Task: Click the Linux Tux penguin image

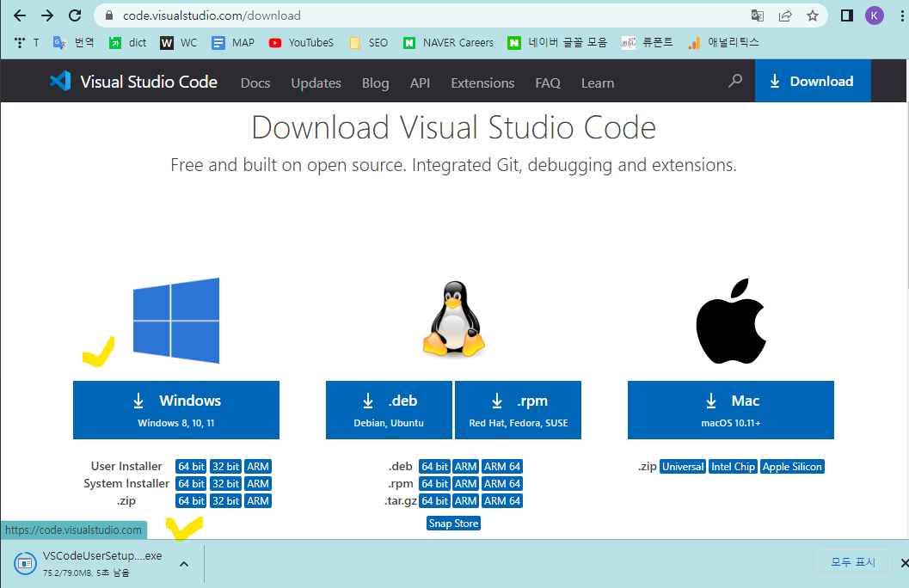Action: (x=454, y=319)
